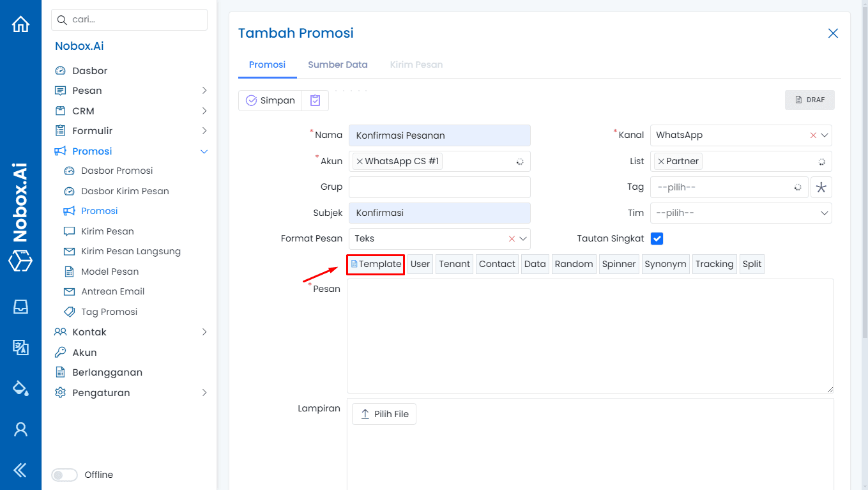The image size is (868, 490).
Task: Click into the Pesan message text area
Action: point(590,335)
